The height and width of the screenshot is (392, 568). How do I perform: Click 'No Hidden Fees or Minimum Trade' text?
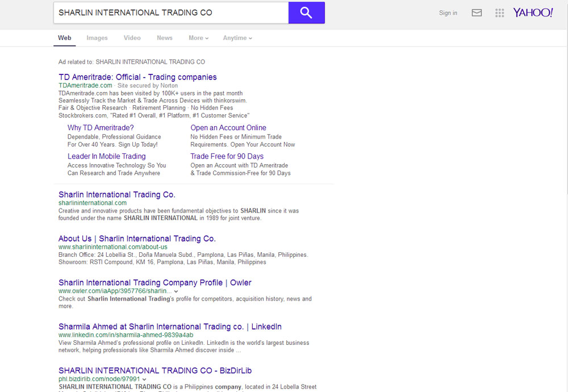click(236, 136)
